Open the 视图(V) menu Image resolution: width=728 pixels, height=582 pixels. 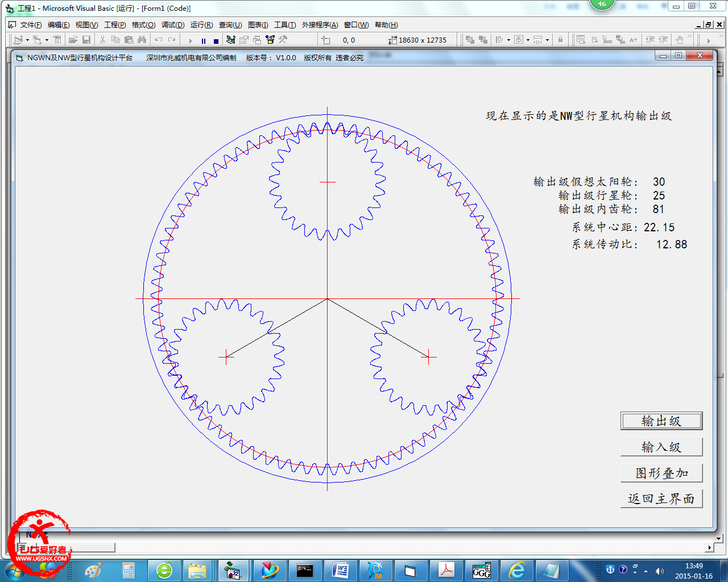click(86, 24)
